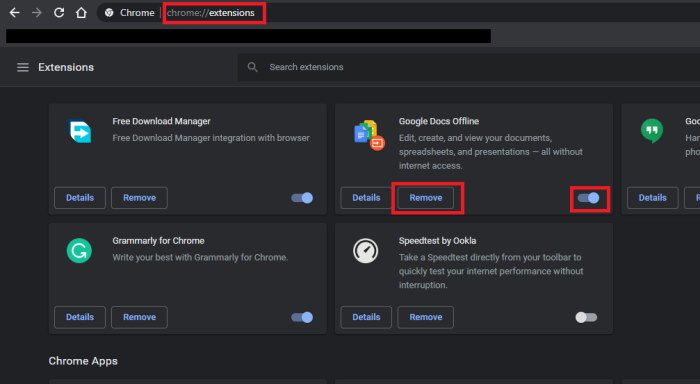Viewport: 700px width, 384px height.
Task: Click the chrome://extensions address bar
Action: [211, 13]
